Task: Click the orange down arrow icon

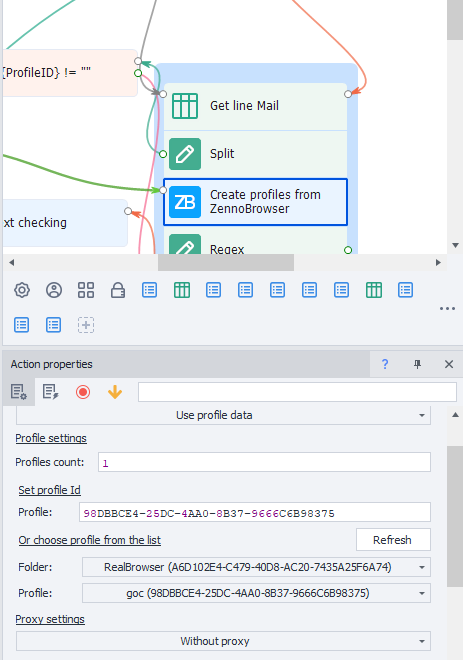Action: click(x=115, y=392)
